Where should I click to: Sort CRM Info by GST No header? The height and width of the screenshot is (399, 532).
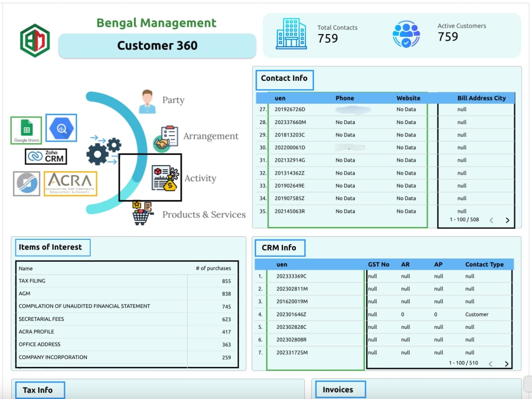[x=379, y=264]
